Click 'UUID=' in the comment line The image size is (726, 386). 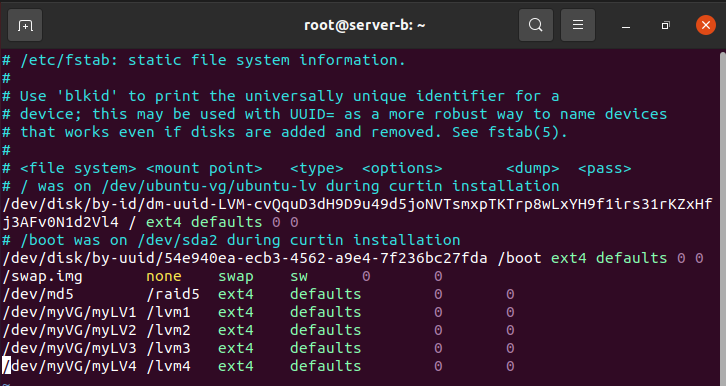coord(312,114)
